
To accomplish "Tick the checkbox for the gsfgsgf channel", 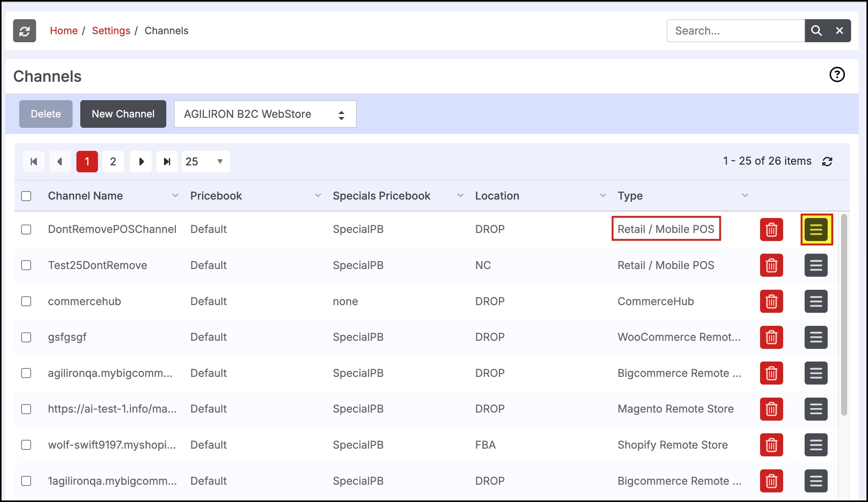I will 26,337.
